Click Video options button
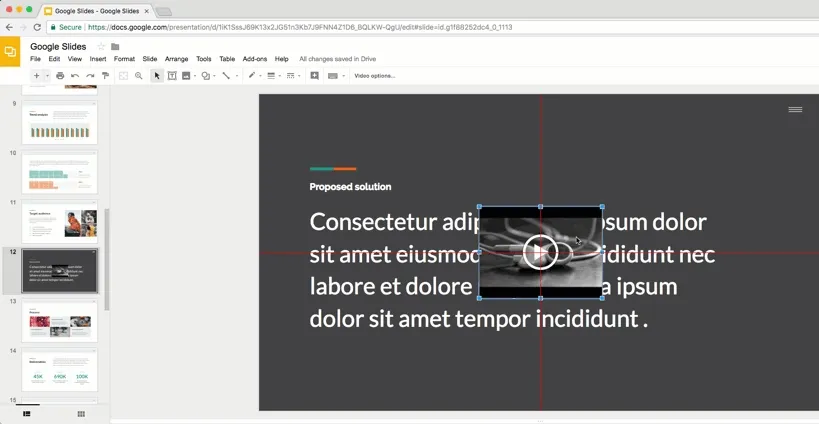The width and height of the screenshot is (819, 424). (x=375, y=76)
